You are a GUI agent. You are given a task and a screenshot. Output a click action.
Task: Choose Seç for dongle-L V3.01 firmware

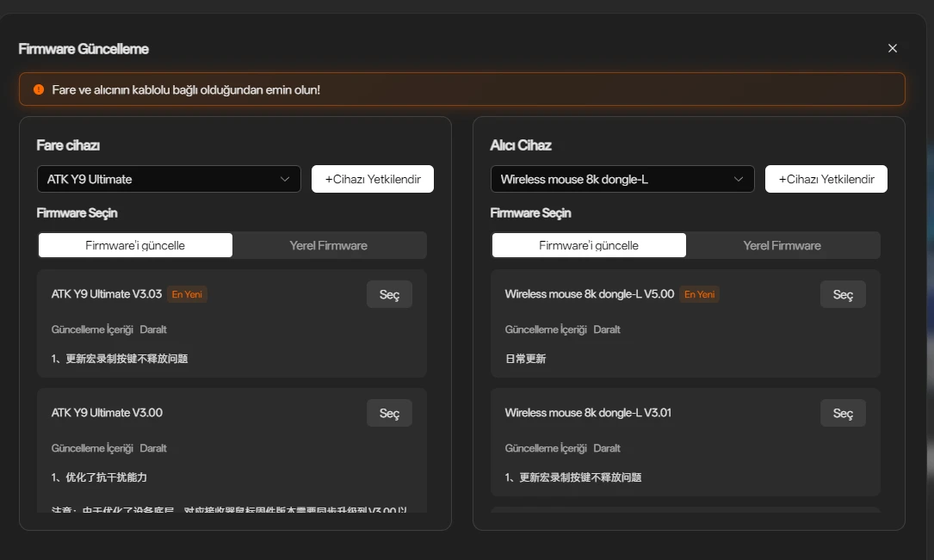click(x=843, y=413)
